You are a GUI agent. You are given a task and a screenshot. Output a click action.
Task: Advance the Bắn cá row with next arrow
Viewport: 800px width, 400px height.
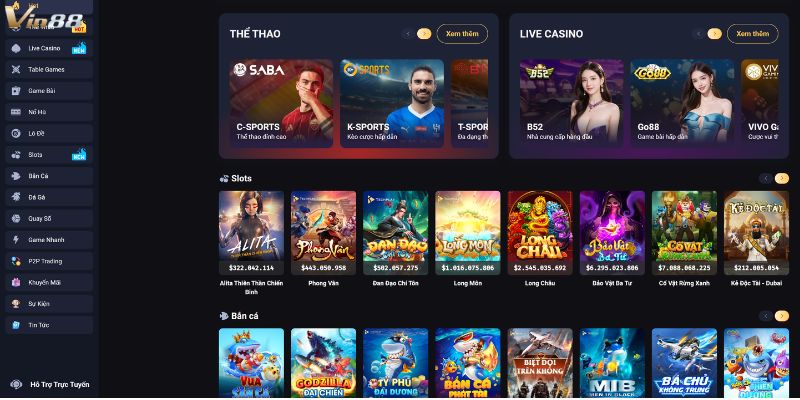coord(782,316)
